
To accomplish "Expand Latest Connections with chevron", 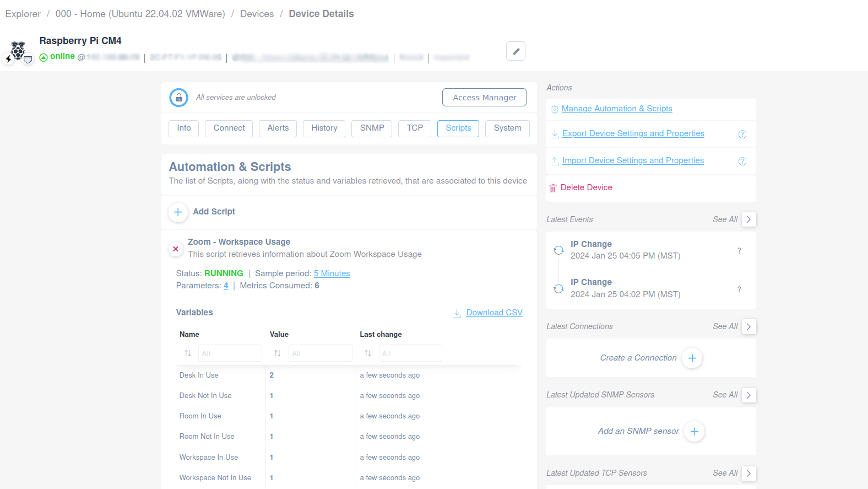I will pyautogui.click(x=748, y=327).
